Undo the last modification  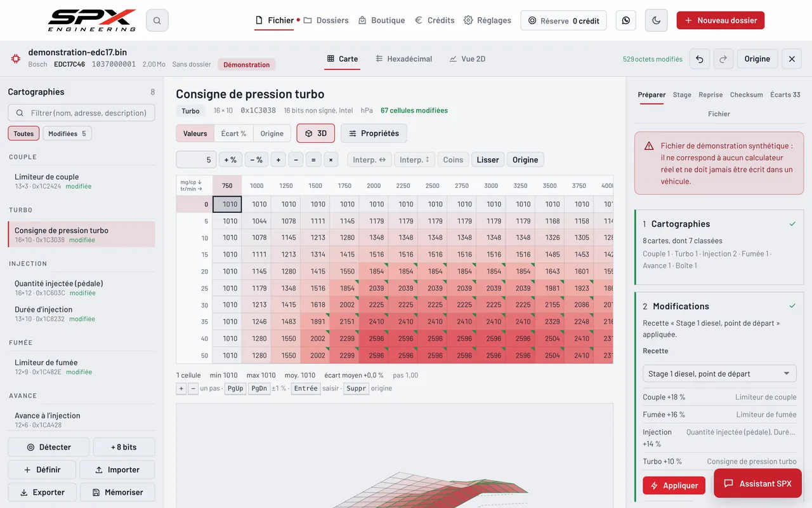point(699,59)
